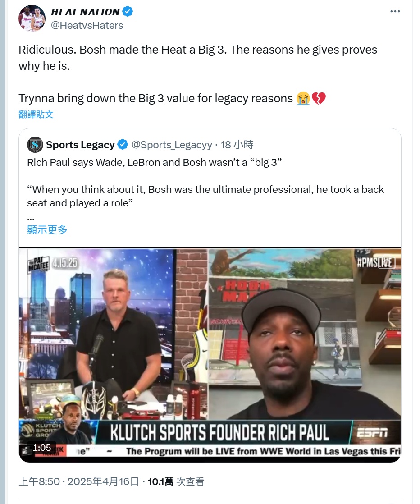Open the 上午8:50 · 2025年4月16日 post date
Screen dimensions: 420x504
(79, 481)
